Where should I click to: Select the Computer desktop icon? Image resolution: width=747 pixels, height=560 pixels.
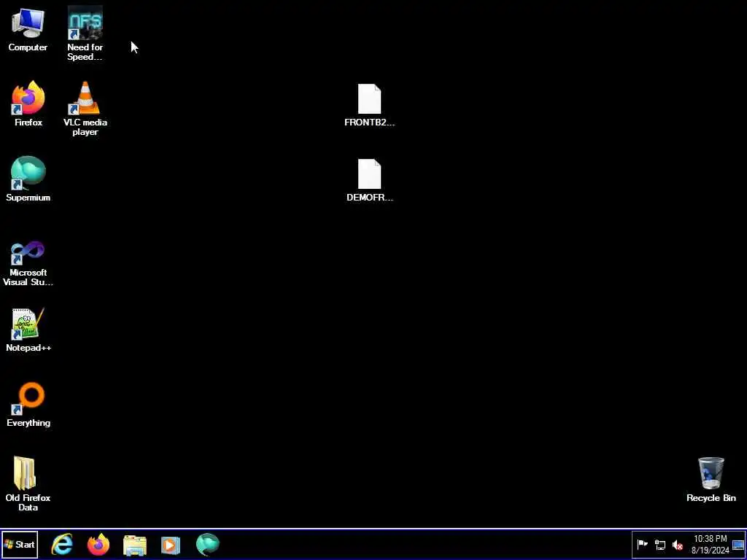click(28, 29)
